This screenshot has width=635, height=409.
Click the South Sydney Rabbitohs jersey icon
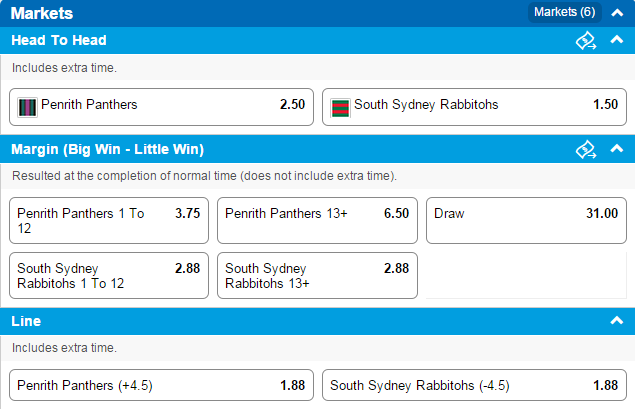(340, 108)
